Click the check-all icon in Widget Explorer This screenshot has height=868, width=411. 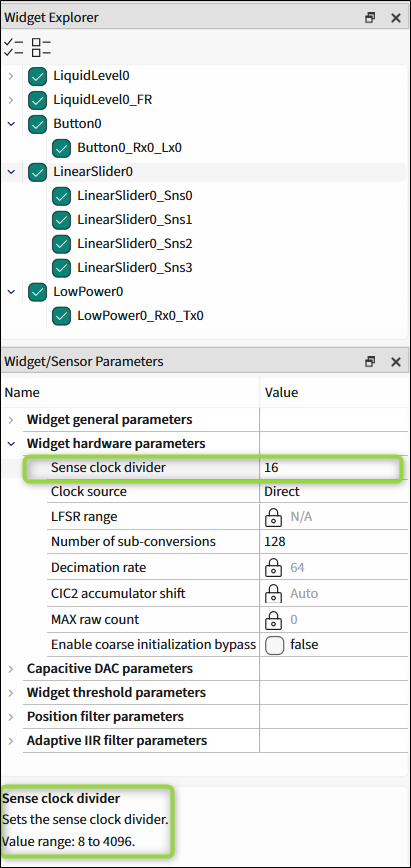click(13, 47)
